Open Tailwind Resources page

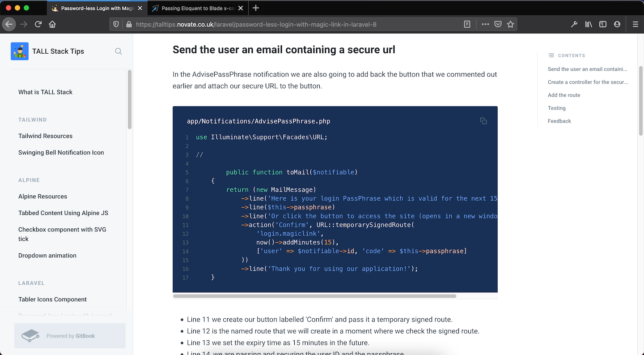pyautogui.click(x=45, y=136)
